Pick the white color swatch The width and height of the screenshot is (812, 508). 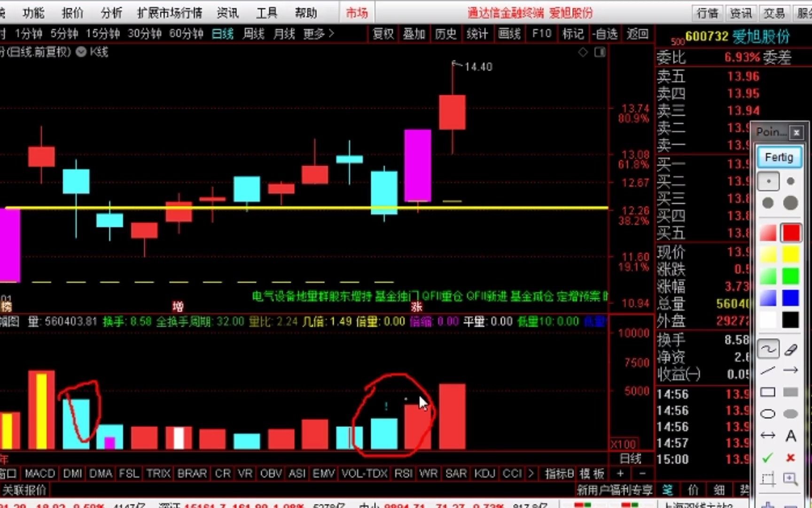tap(768, 320)
